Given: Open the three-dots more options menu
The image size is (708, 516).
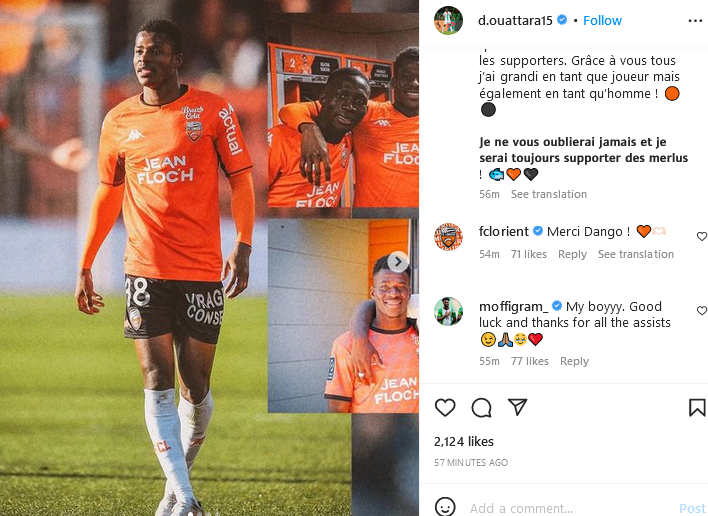Looking at the screenshot, I should [695, 21].
